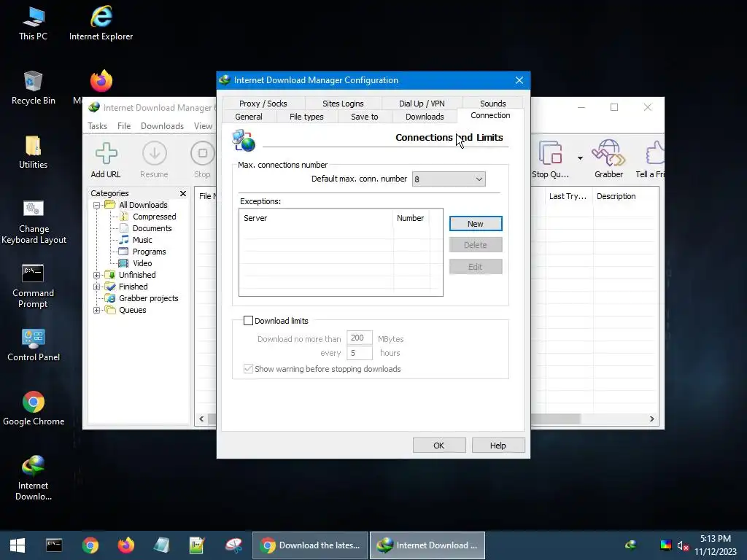Open the Recycle Bin icon
Image resolution: width=747 pixels, height=560 pixels.
click(33, 88)
